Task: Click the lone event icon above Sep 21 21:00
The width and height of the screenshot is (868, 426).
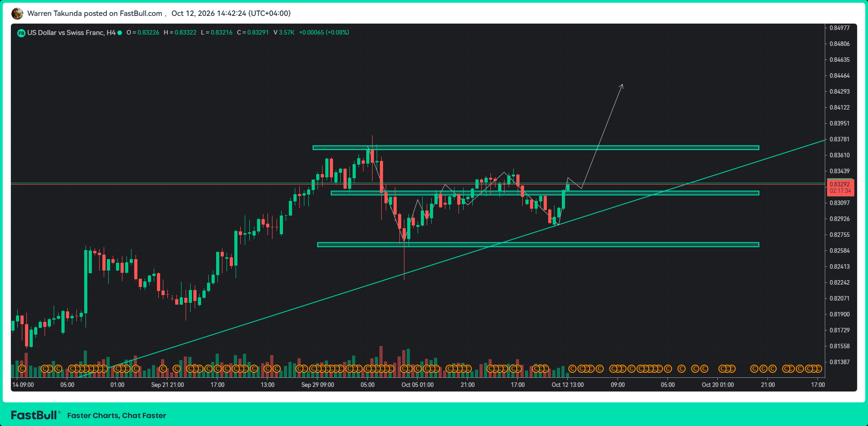Action: (163, 369)
